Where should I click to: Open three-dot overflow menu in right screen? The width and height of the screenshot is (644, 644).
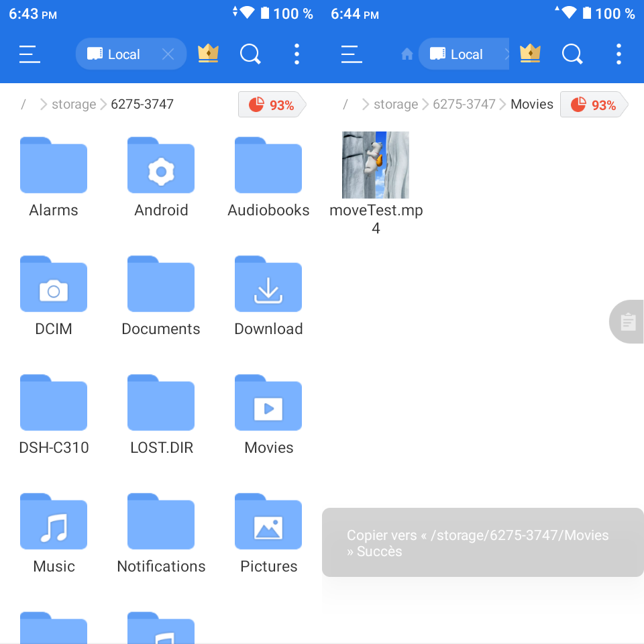(x=619, y=54)
